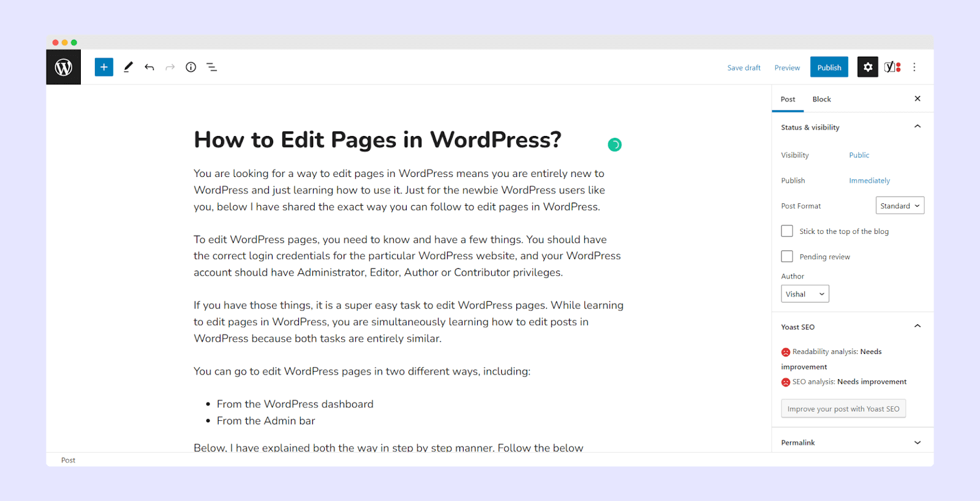
Task: Click the paragraph starting 'If you have those things'
Action: [x=409, y=322]
